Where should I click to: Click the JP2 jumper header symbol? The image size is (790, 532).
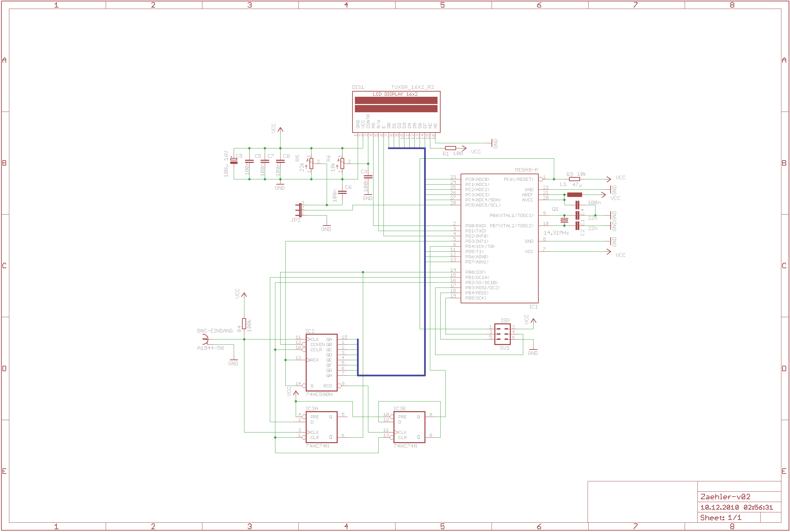click(x=299, y=210)
